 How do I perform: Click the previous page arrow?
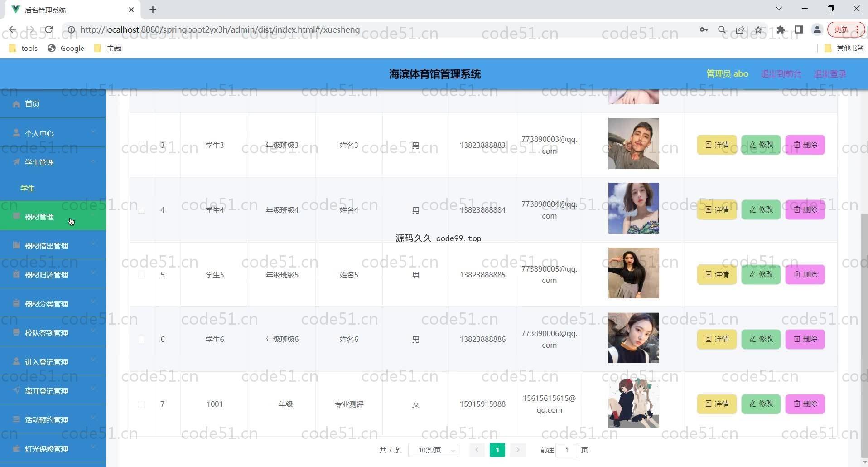point(477,450)
